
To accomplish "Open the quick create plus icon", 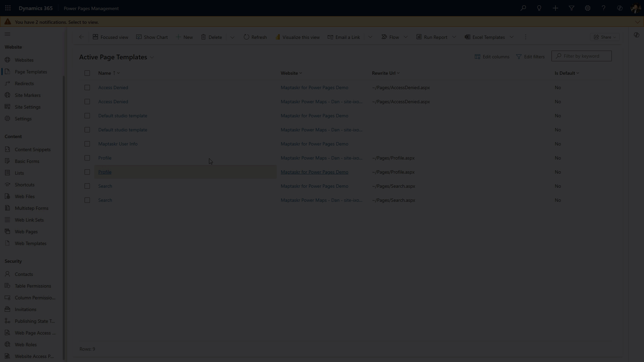I will (x=555, y=8).
